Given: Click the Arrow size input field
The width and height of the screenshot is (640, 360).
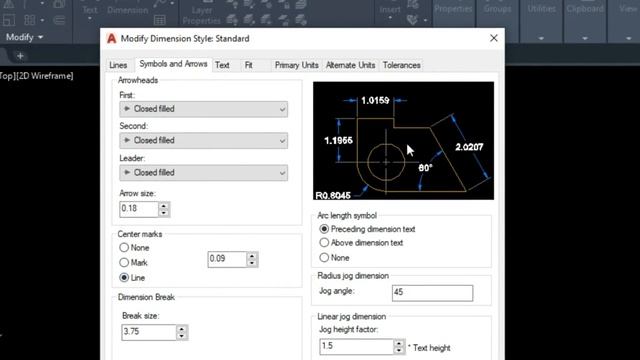Looking at the screenshot, I should (x=139, y=209).
